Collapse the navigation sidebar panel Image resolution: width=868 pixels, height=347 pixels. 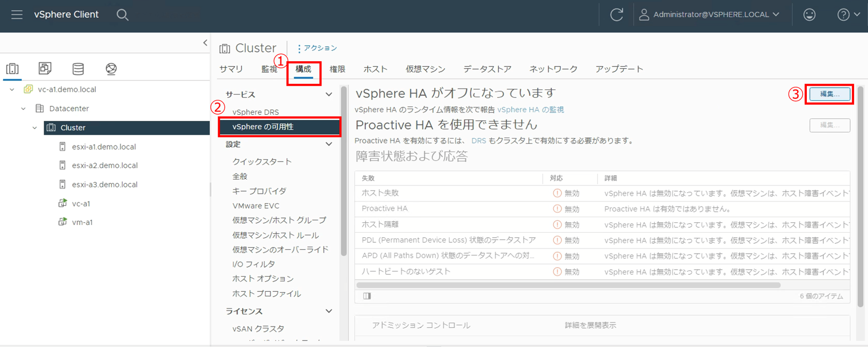[x=205, y=42]
